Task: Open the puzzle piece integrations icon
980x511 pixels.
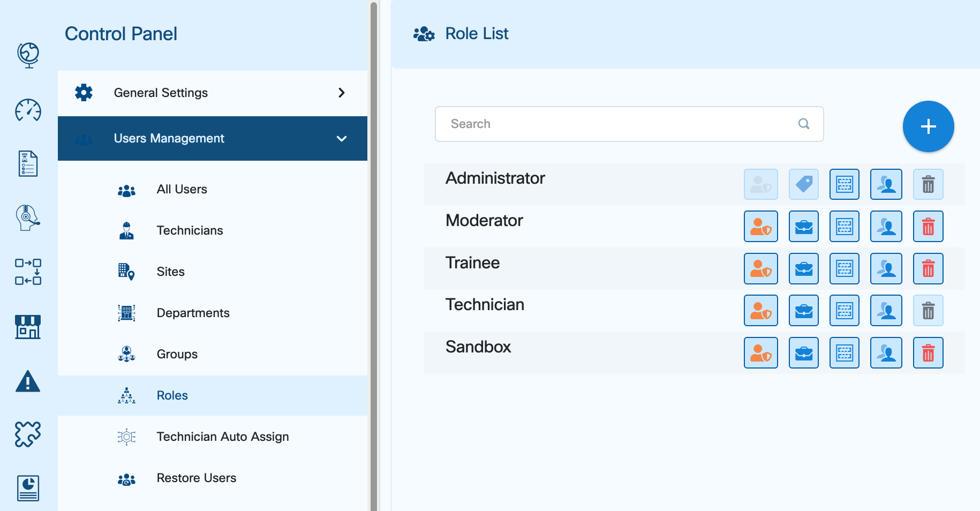Action: click(x=28, y=434)
